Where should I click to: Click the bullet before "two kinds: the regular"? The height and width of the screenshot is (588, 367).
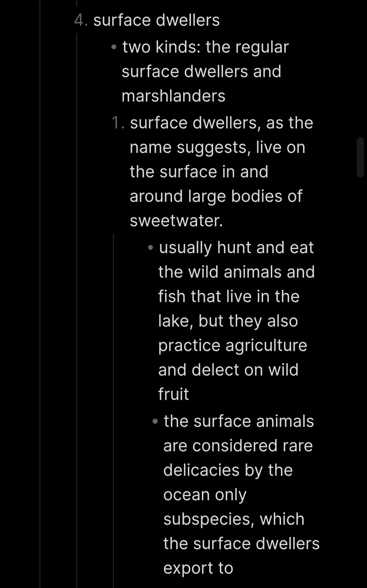[114, 47]
